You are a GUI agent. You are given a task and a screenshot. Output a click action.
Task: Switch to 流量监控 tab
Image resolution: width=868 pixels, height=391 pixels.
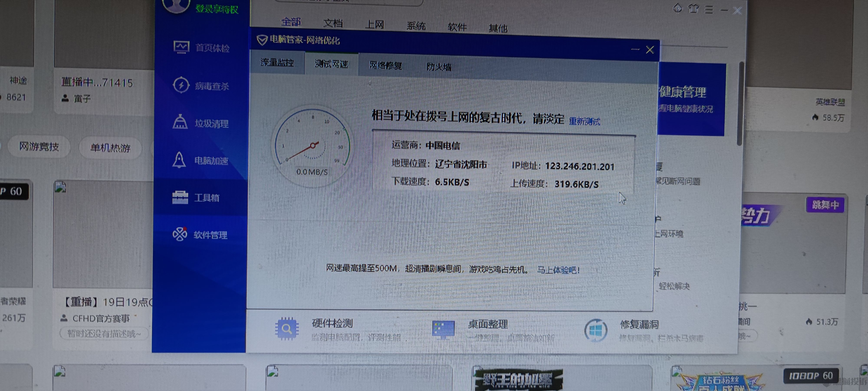point(277,62)
